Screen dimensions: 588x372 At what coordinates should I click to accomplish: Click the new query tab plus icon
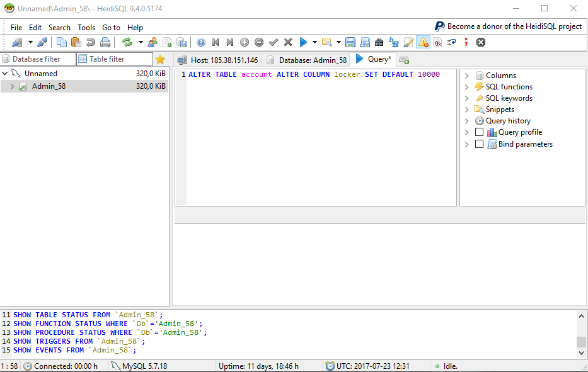[x=404, y=60]
